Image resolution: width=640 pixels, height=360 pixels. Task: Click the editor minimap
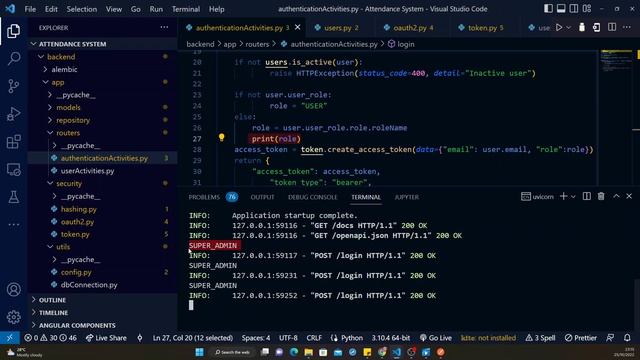click(x=616, y=118)
